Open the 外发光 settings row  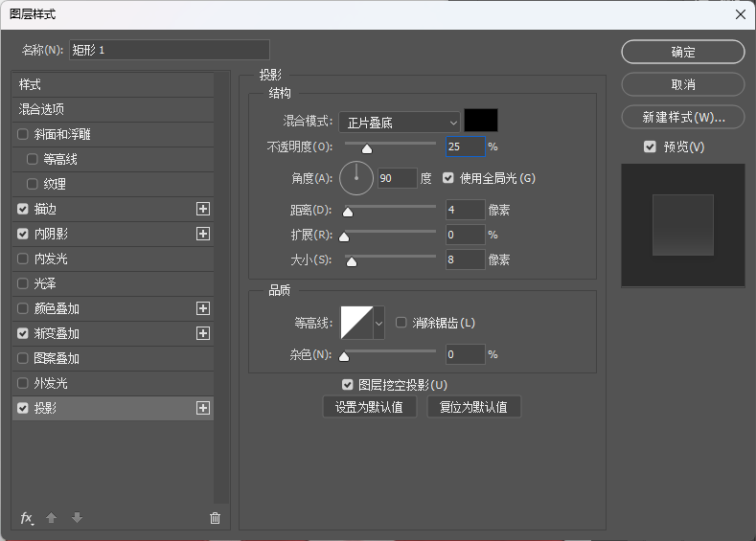tap(113, 383)
